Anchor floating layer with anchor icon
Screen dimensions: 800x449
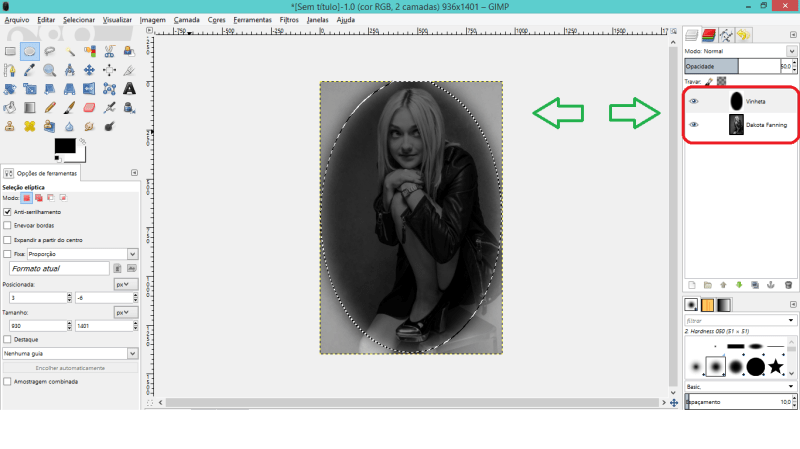click(x=772, y=285)
